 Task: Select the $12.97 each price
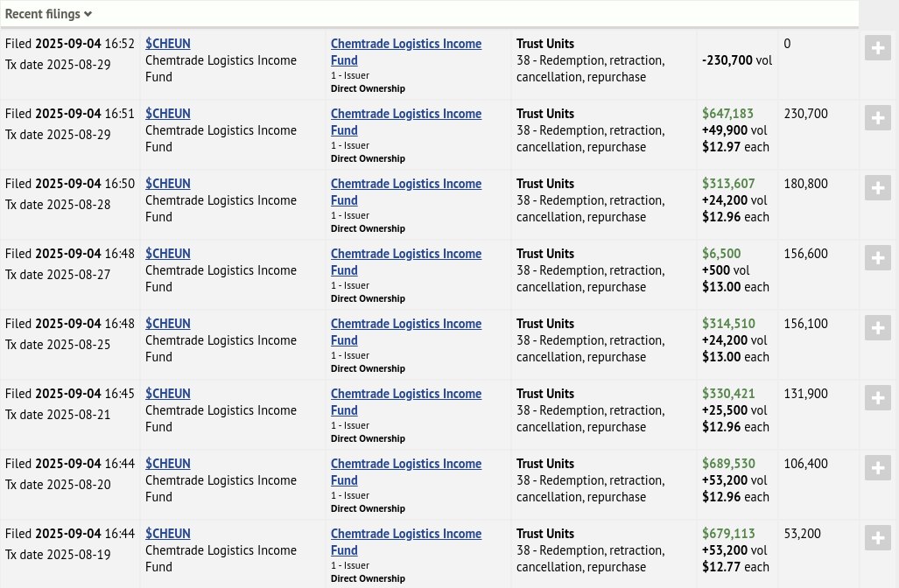click(x=735, y=147)
